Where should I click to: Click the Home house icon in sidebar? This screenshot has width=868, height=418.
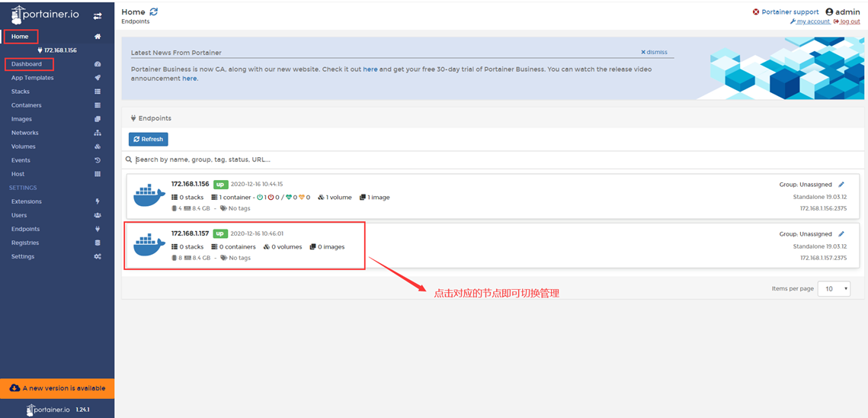pyautogui.click(x=98, y=37)
